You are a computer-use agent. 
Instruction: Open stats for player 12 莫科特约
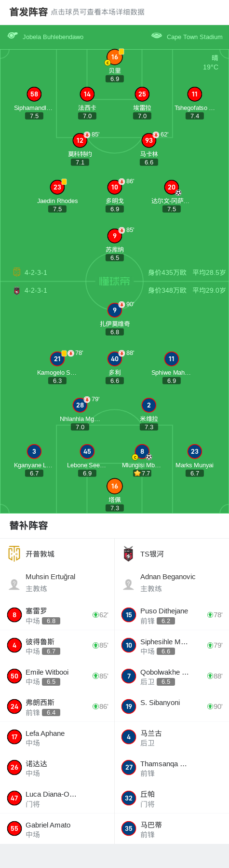(80, 140)
